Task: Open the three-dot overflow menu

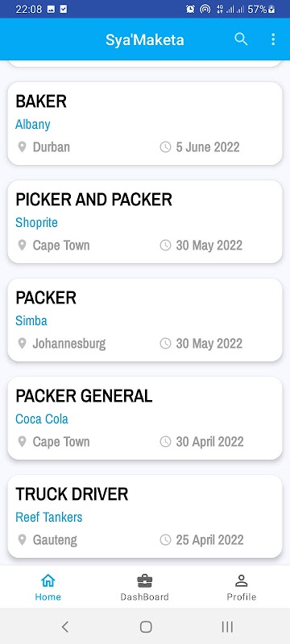Action: [x=273, y=39]
